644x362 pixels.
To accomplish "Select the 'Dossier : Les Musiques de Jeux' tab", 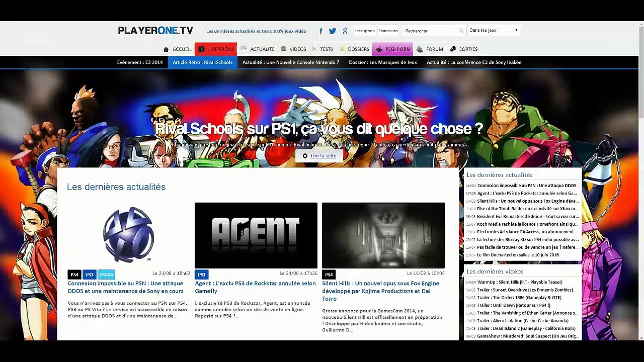I will 383,62.
